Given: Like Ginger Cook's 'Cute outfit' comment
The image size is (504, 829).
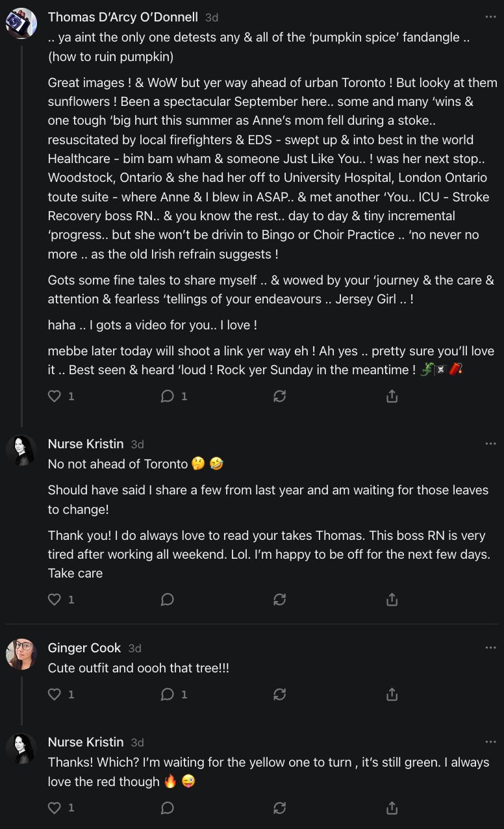Looking at the screenshot, I should 55,695.
